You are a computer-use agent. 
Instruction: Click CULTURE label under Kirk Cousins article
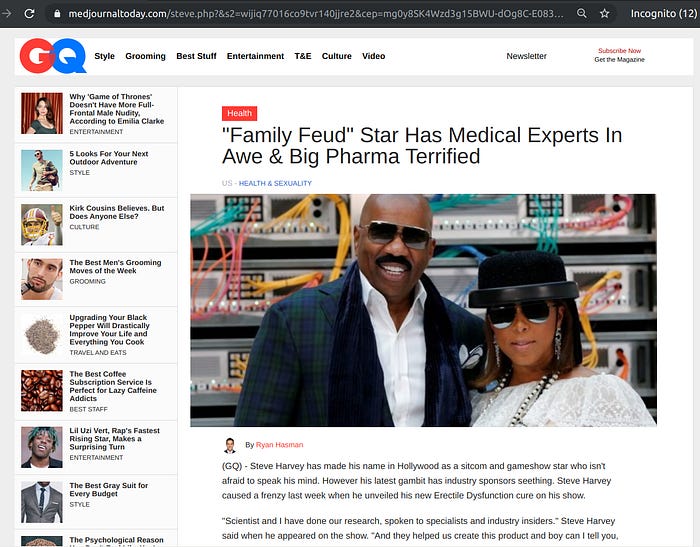pos(84,227)
